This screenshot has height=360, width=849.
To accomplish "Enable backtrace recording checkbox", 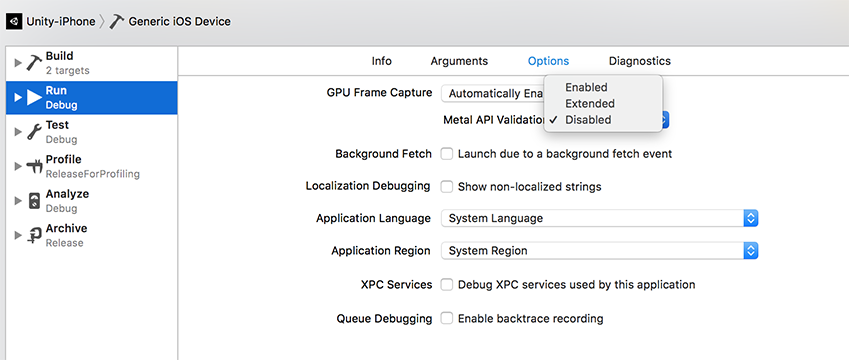I will tap(447, 318).
